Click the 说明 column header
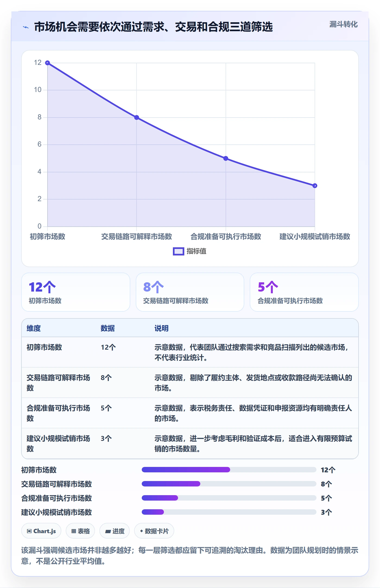The image size is (380, 588). pos(161,328)
